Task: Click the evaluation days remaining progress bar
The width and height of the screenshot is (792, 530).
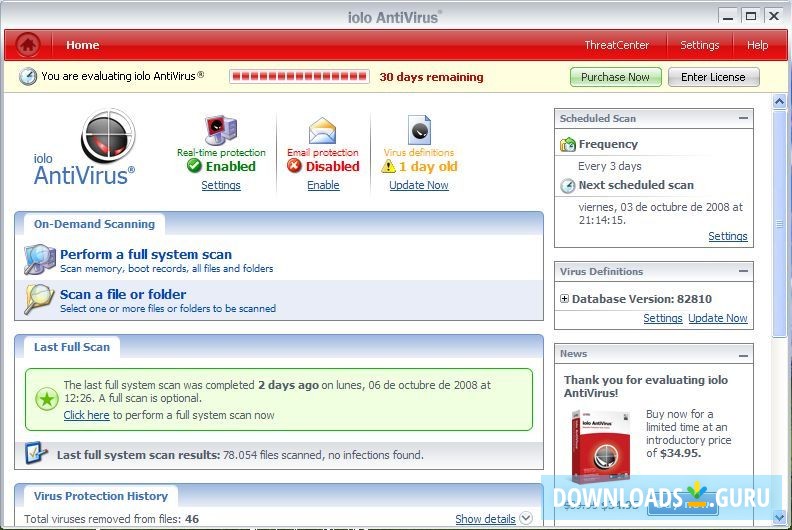Action: [300, 77]
